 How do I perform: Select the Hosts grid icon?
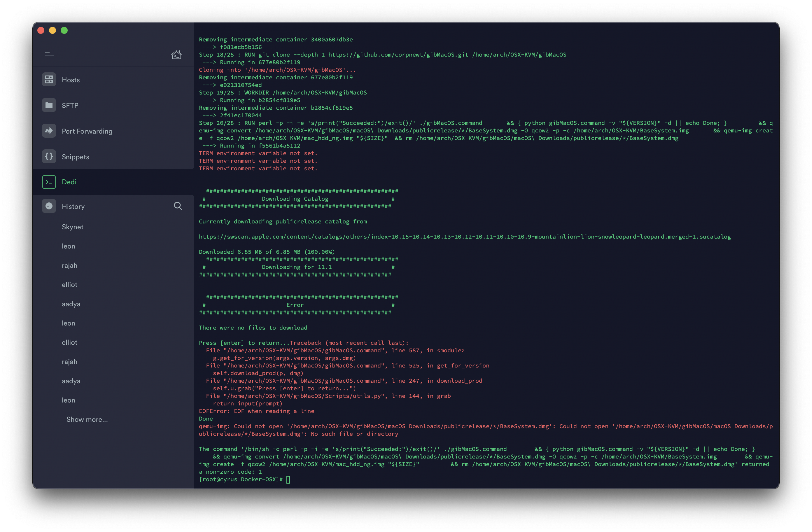click(49, 79)
